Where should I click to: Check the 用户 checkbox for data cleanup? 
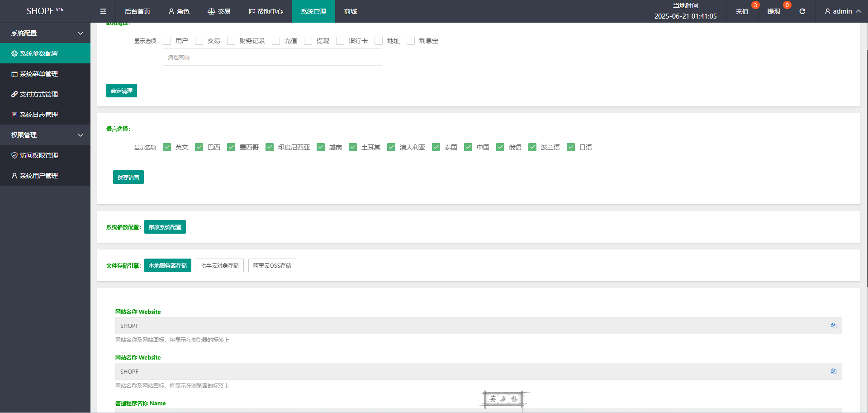167,41
